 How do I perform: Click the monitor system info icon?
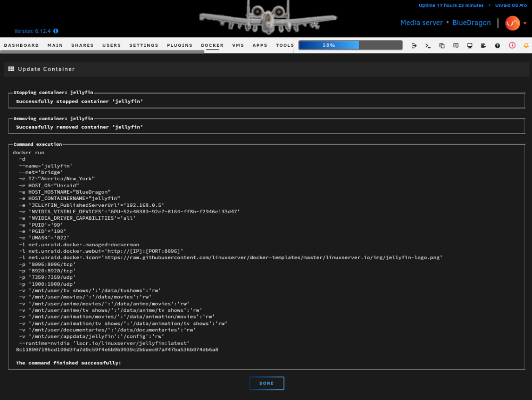click(x=470, y=45)
